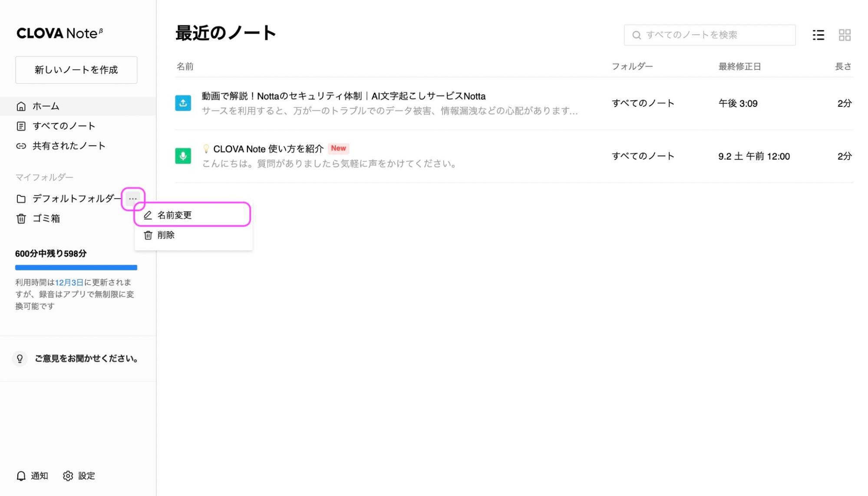Click ご意見をお聞かせください feedback link
The image size is (868, 496).
click(87, 358)
